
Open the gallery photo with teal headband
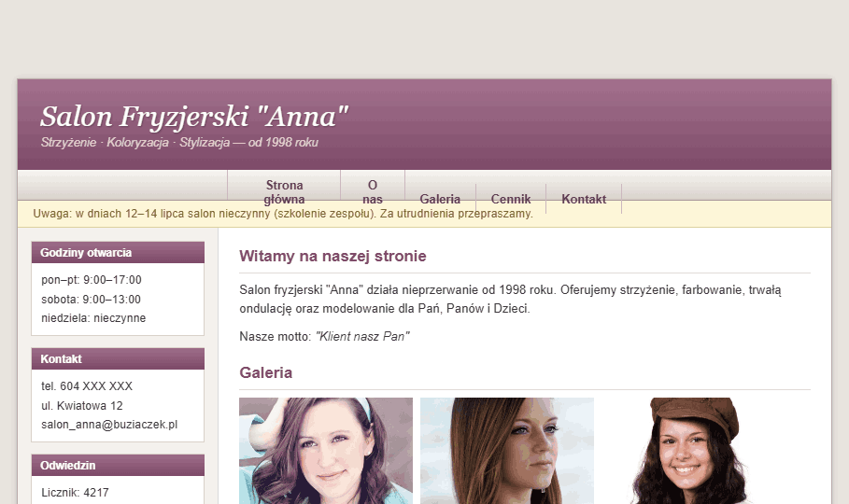pos(326,451)
